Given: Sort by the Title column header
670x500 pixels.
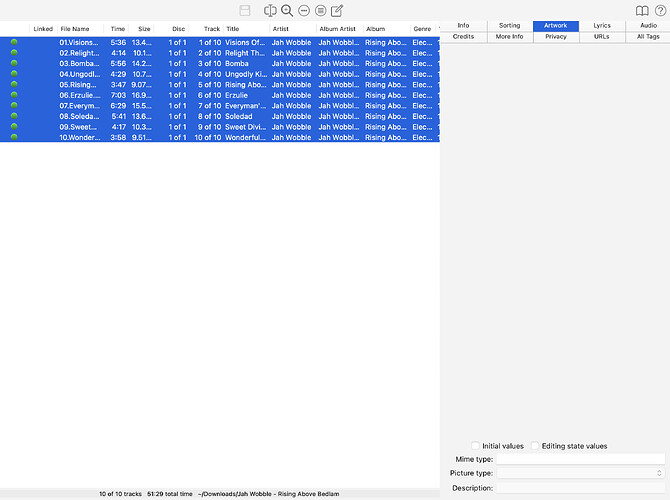Looking at the screenshot, I should (x=246, y=29).
